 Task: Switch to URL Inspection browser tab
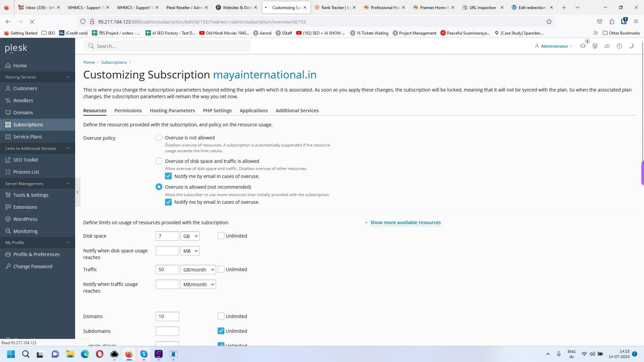(x=482, y=7)
